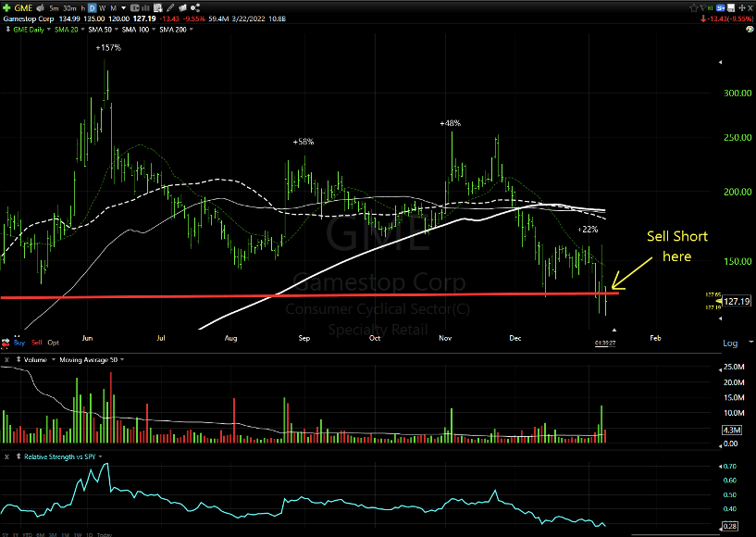Screen dimensions: 756x537
Task: Remove Relative Strength vs SPY via its X
Action: click(6, 456)
